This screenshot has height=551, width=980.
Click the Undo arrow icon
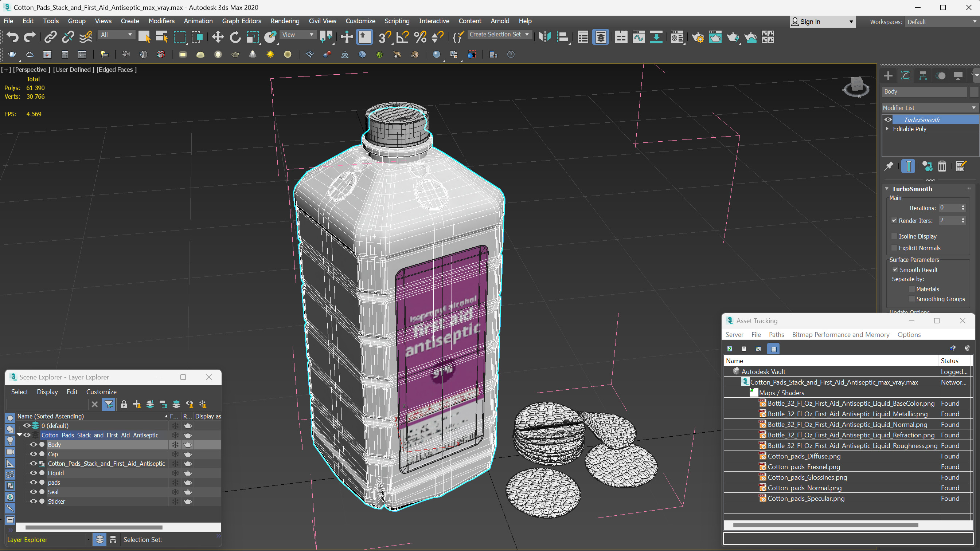click(12, 37)
